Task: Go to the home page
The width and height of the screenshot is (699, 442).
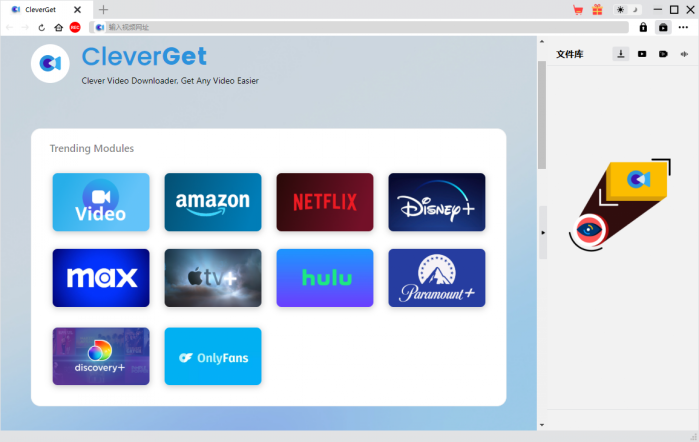Action: tap(58, 27)
